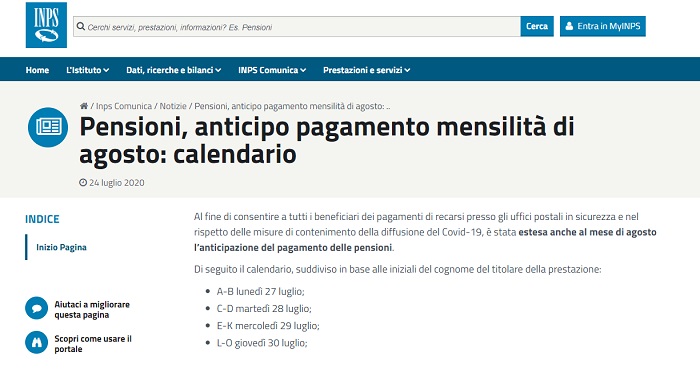Click the user icon in MyINPS button
The width and height of the screenshot is (700, 370).
pyautogui.click(x=569, y=26)
